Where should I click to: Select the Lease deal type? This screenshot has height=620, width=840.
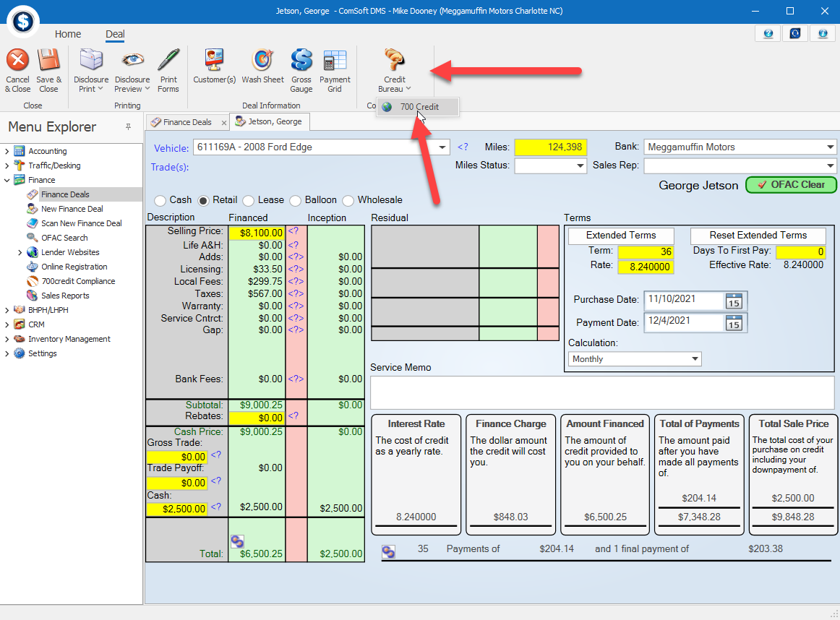[248, 201]
